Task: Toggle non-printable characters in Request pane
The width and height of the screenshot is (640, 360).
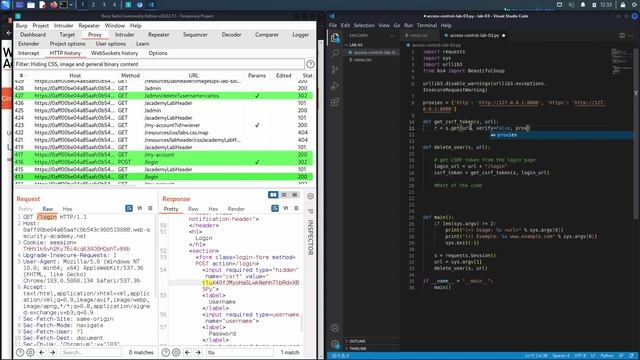Action: (x=140, y=208)
